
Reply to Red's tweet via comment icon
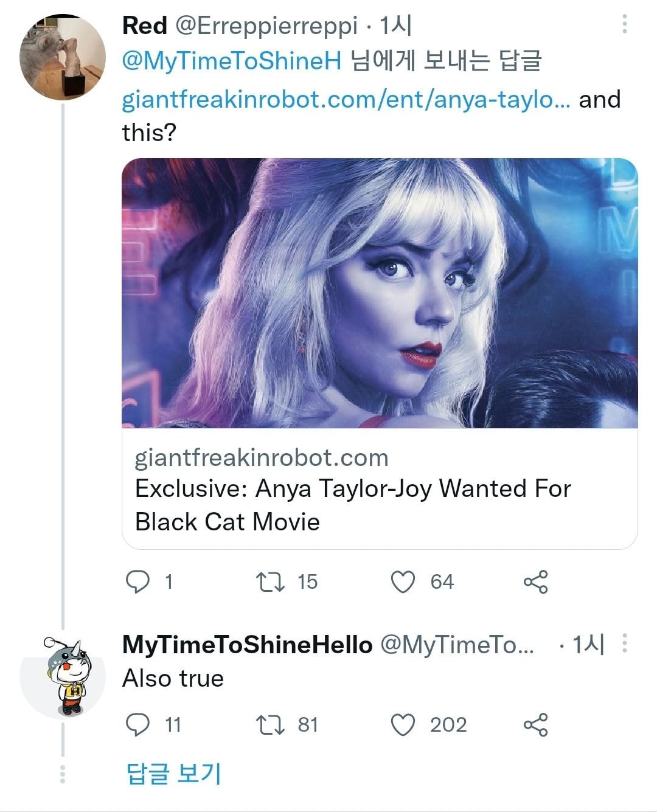tap(138, 581)
